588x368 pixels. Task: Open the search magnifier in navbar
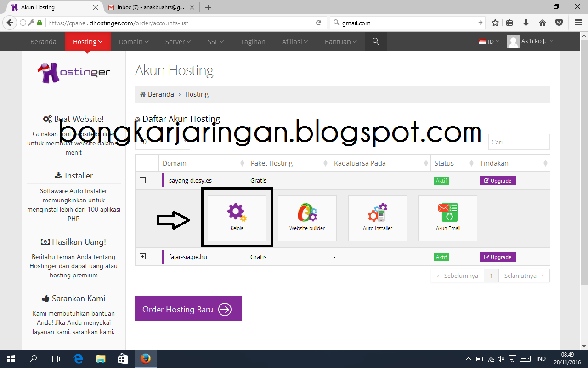(376, 41)
